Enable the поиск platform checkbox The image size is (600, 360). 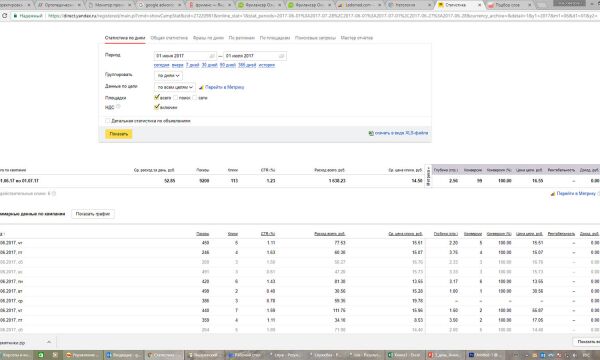pyautogui.click(x=176, y=98)
